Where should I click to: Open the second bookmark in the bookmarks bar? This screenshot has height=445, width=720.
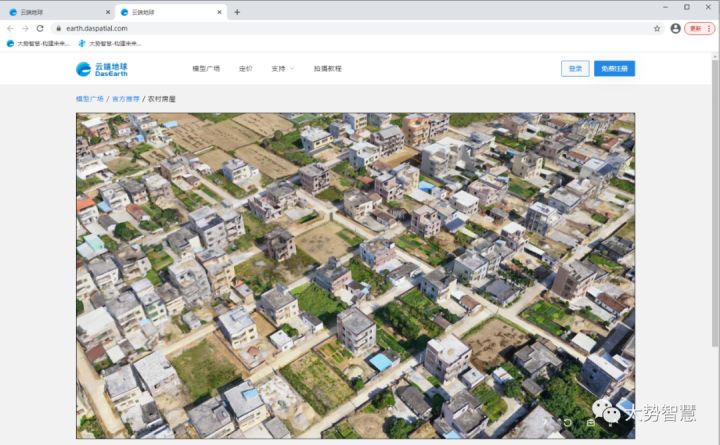pos(110,44)
